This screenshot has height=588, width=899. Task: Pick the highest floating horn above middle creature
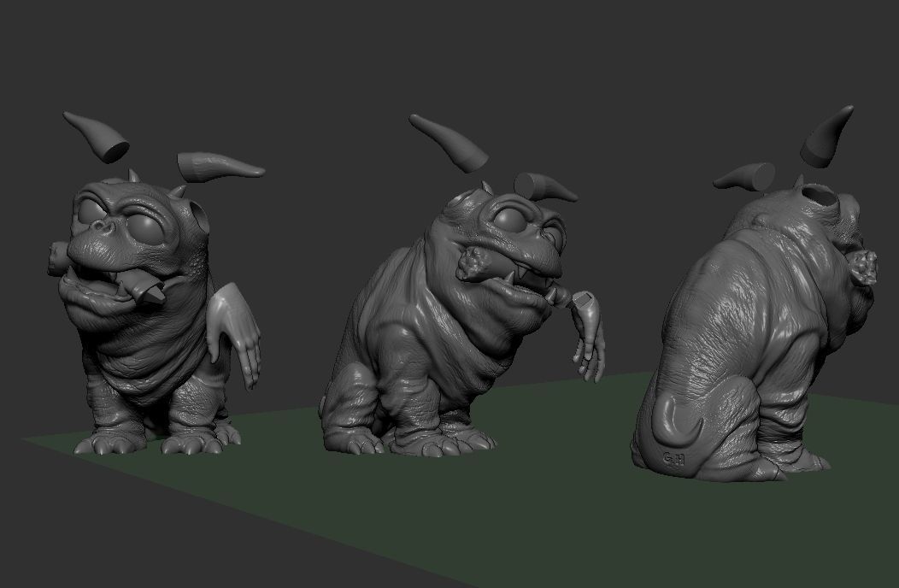(x=449, y=143)
